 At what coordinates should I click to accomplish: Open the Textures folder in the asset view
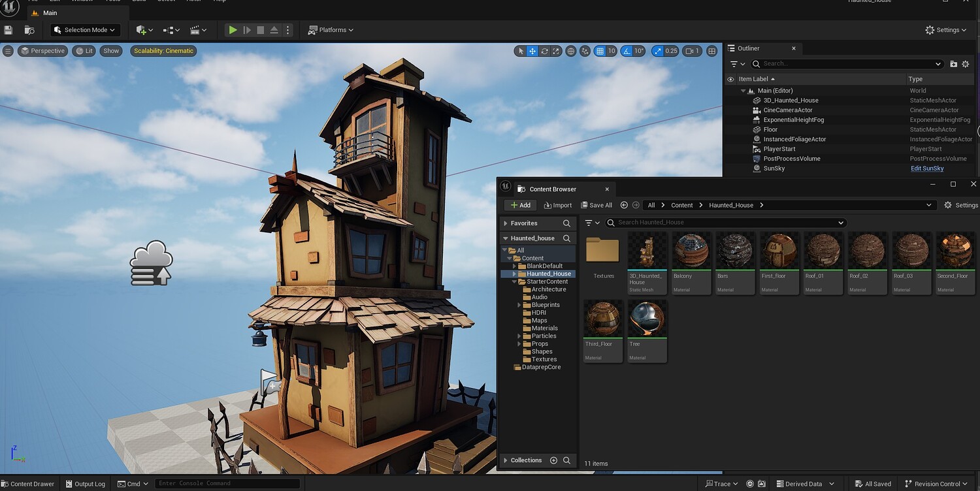602,257
